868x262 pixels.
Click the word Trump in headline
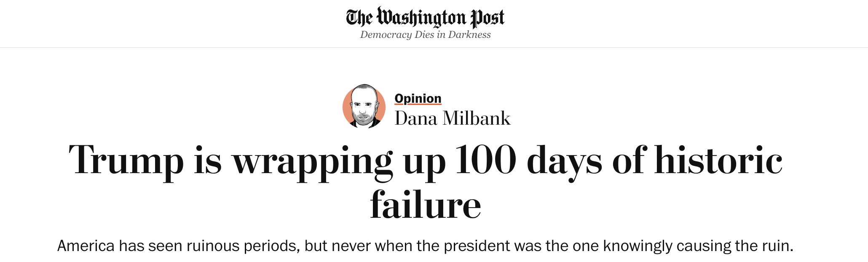tap(126, 160)
